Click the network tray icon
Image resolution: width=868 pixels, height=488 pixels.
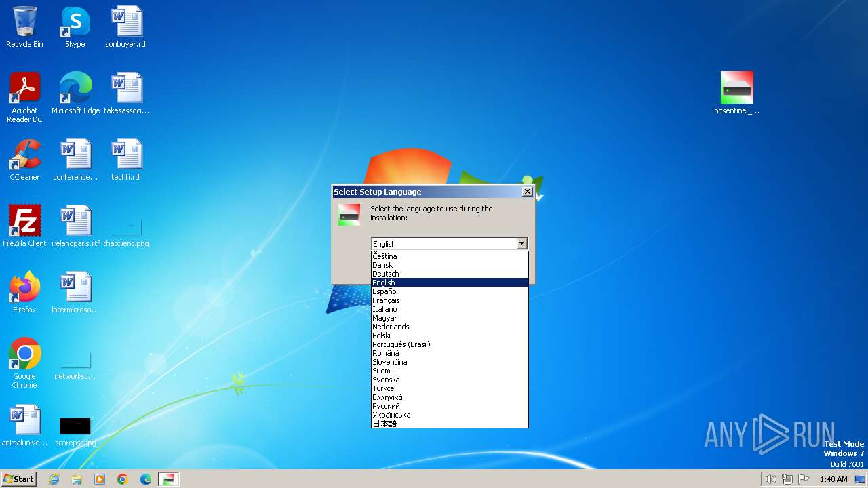(787, 479)
